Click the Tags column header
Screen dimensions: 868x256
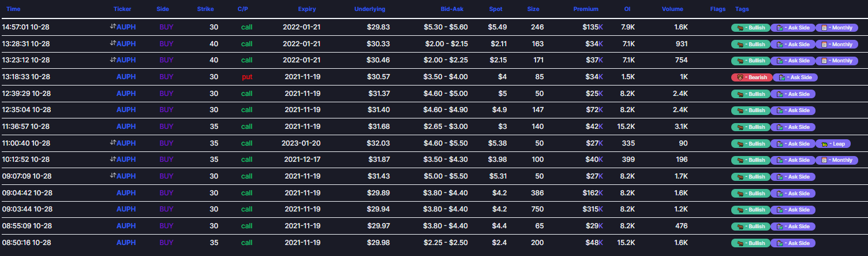(742, 9)
